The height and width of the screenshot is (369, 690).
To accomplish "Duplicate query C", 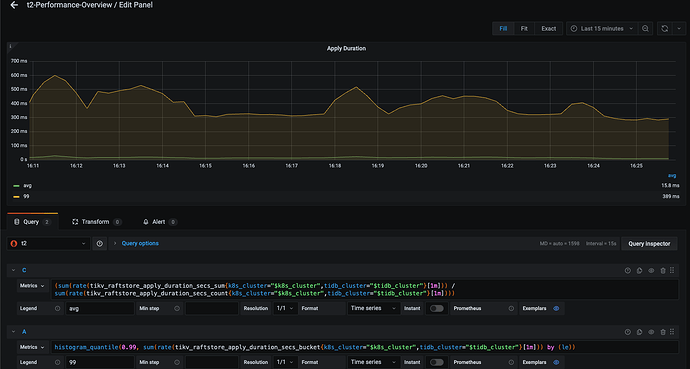I will (639, 270).
